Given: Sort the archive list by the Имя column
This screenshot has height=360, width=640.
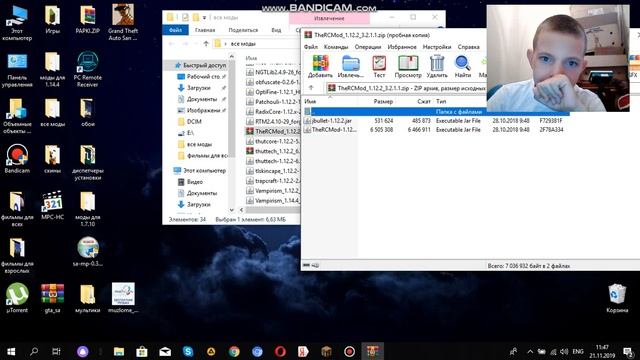Looking at the screenshot, I should click(310, 101).
